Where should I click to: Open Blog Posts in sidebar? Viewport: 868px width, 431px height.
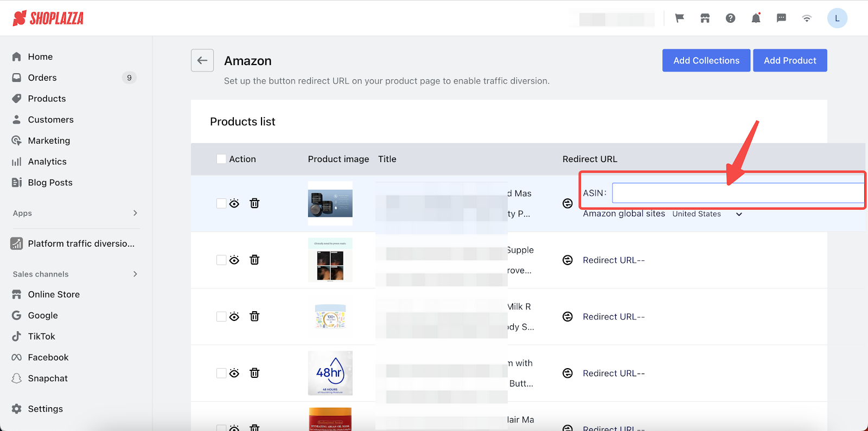tap(50, 183)
